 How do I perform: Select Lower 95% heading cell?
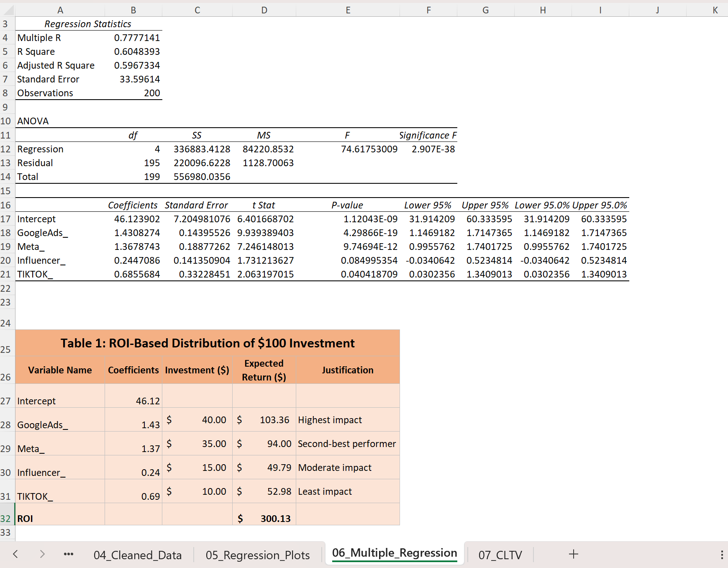428,205
